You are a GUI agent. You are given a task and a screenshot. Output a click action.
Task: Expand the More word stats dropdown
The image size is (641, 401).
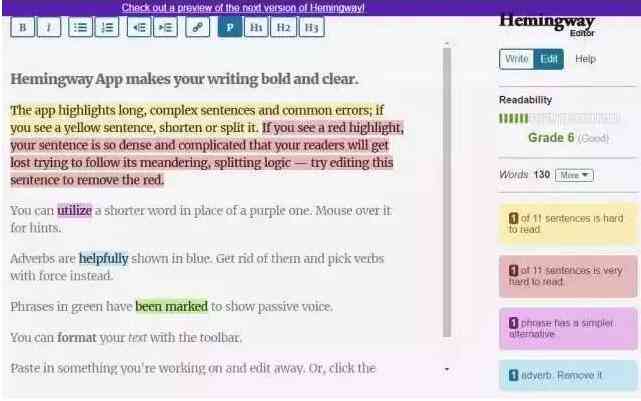[574, 175]
